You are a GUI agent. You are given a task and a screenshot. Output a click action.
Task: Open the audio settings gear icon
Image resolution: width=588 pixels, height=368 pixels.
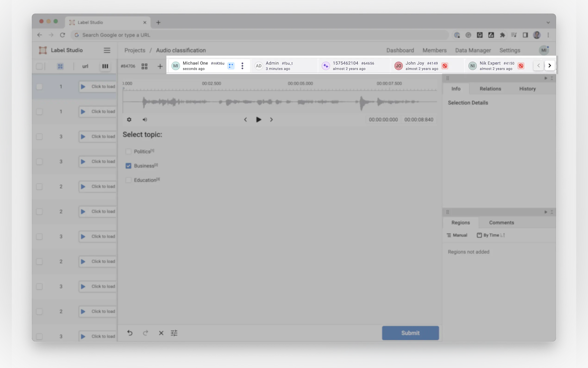coord(129,120)
